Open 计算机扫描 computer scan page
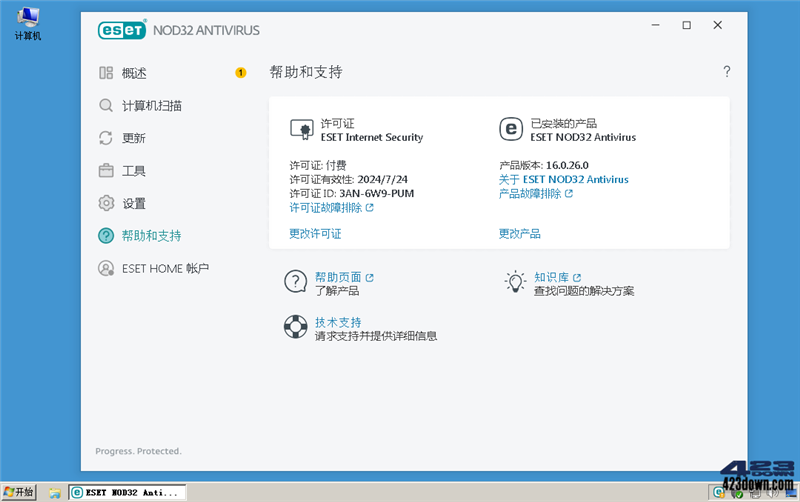This screenshot has width=800, height=502. (152, 106)
